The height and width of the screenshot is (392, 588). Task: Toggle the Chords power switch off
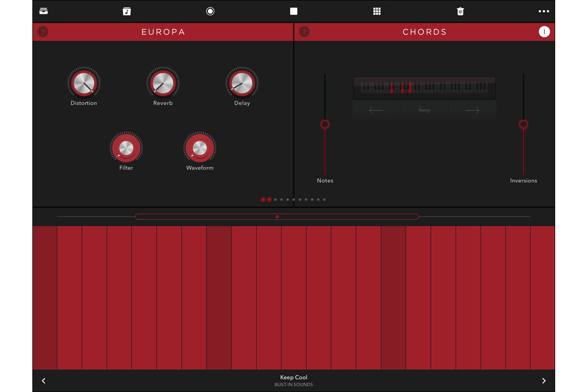click(544, 32)
